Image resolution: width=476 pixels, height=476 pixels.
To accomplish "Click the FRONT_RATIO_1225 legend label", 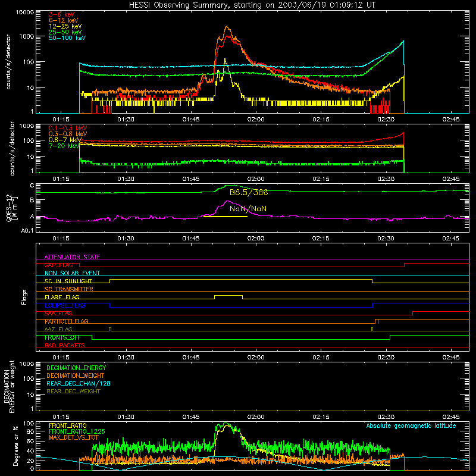I will click(x=77, y=431).
